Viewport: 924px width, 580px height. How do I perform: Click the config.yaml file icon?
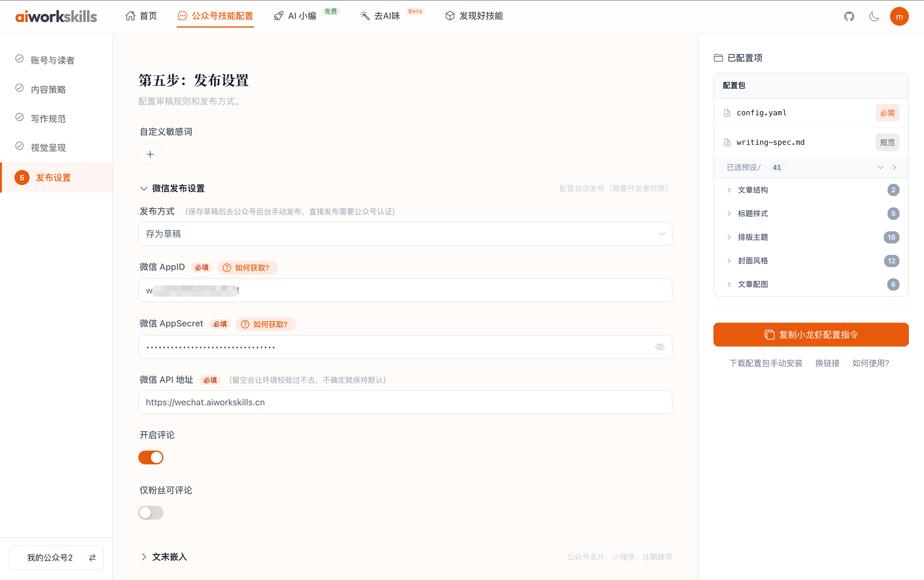click(x=727, y=113)
